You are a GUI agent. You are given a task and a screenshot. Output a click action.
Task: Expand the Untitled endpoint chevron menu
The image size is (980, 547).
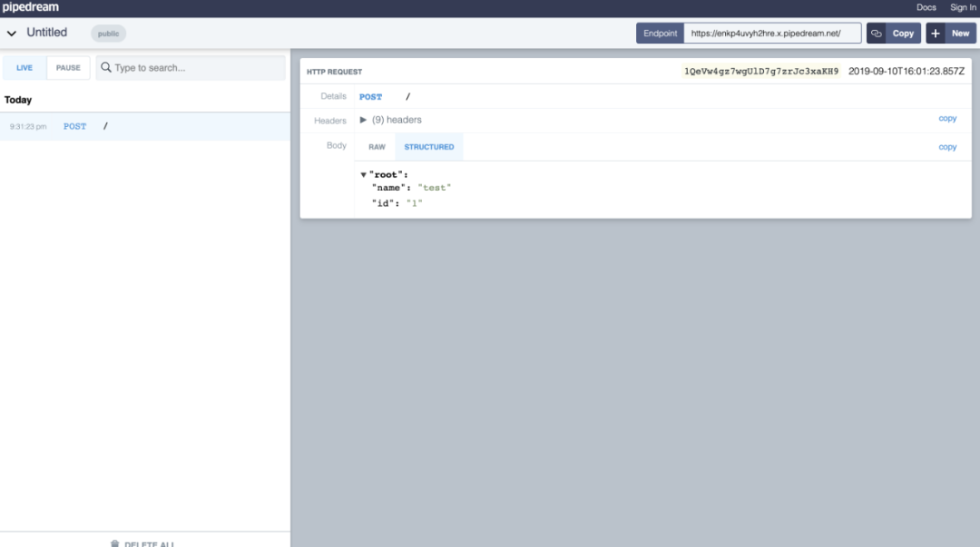tap(12, 34)
